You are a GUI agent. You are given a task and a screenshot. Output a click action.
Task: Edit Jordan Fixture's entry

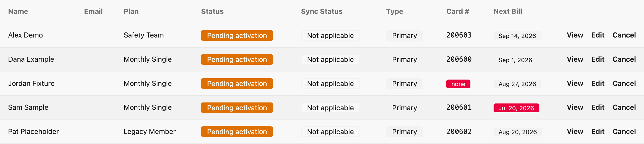coord(598,84)
